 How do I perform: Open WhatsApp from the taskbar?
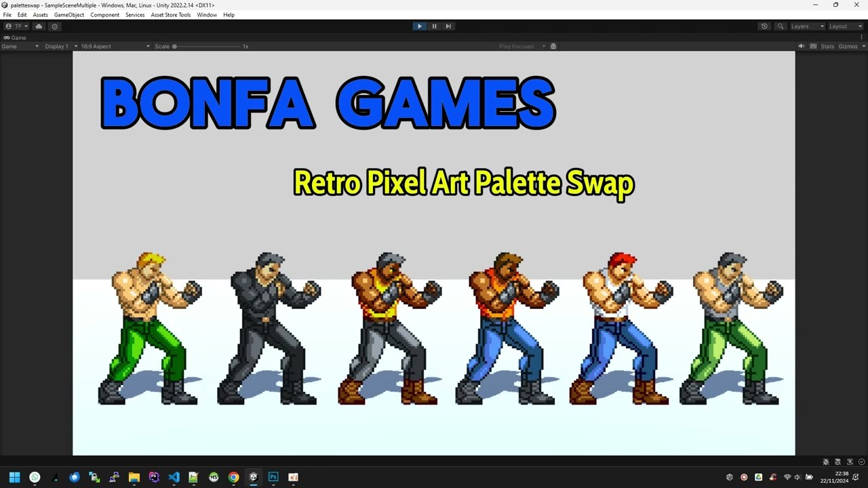click(35, 477)
